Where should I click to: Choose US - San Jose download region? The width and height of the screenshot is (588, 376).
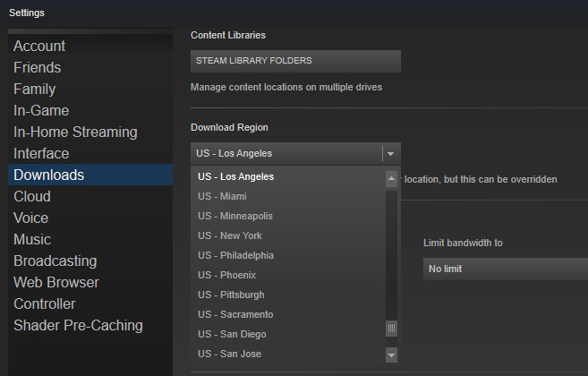[x=288, y=354]
